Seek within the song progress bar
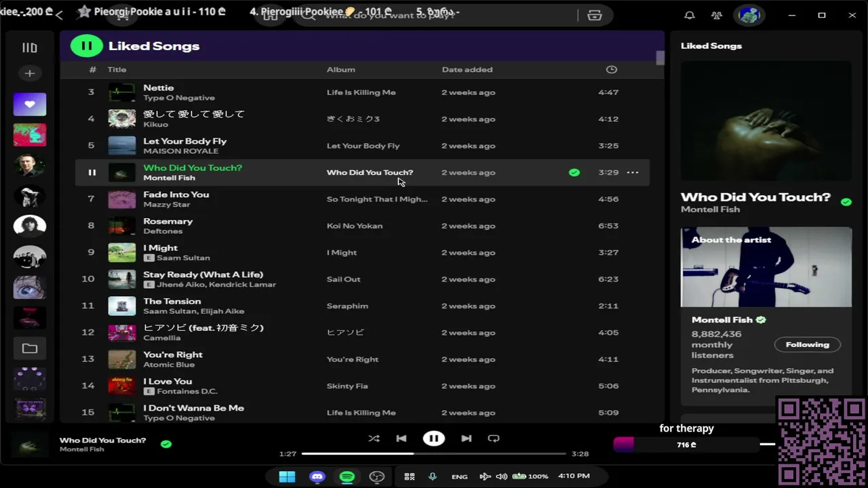The image size is (868, 488). pos(434,453)
